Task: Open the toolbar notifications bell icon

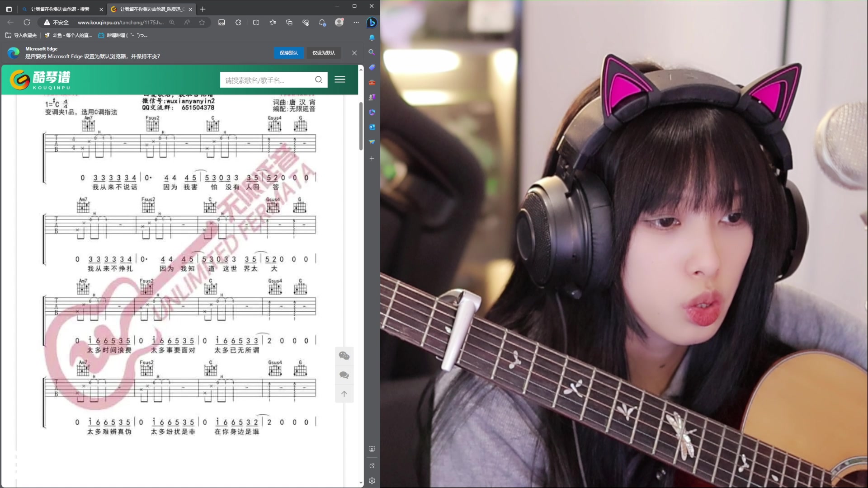Action: (x=322, y=22)
